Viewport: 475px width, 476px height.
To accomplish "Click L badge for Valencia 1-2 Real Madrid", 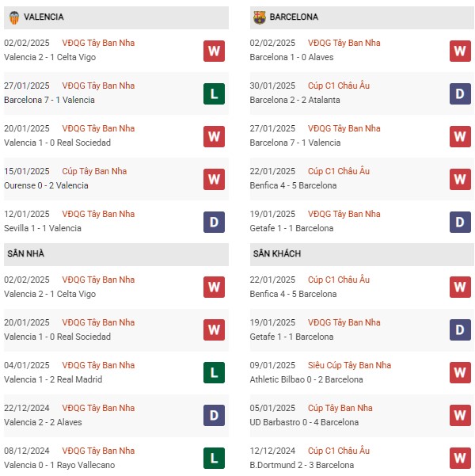I will (x=214, y=372).
